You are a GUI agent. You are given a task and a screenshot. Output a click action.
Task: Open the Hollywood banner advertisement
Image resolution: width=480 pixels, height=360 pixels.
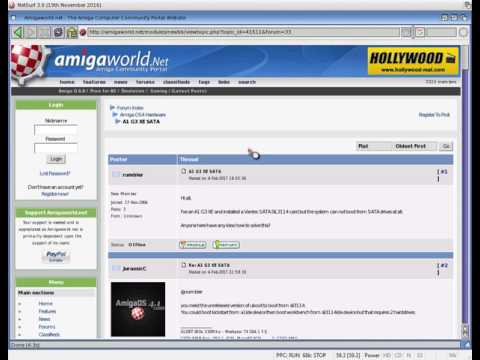(x=413, y=61)
